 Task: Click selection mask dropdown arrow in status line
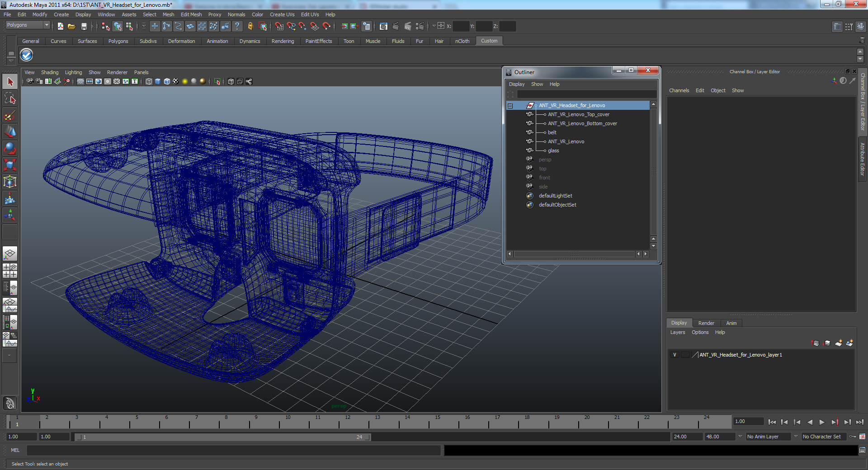tap(144, 26)
